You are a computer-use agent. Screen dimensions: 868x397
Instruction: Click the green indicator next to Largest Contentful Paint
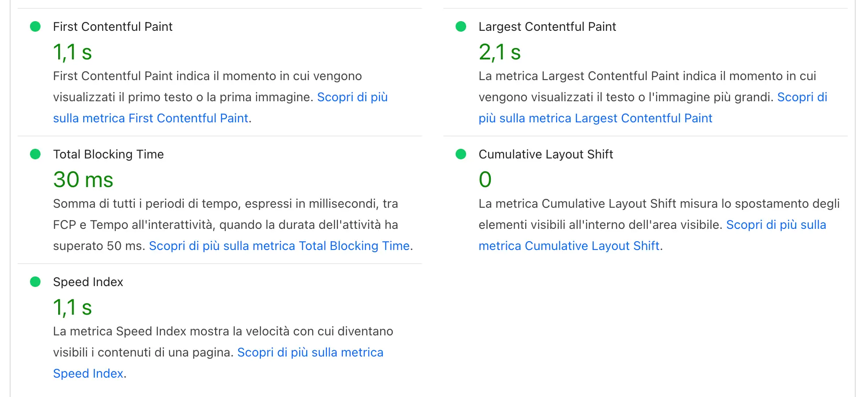(461, 26)
